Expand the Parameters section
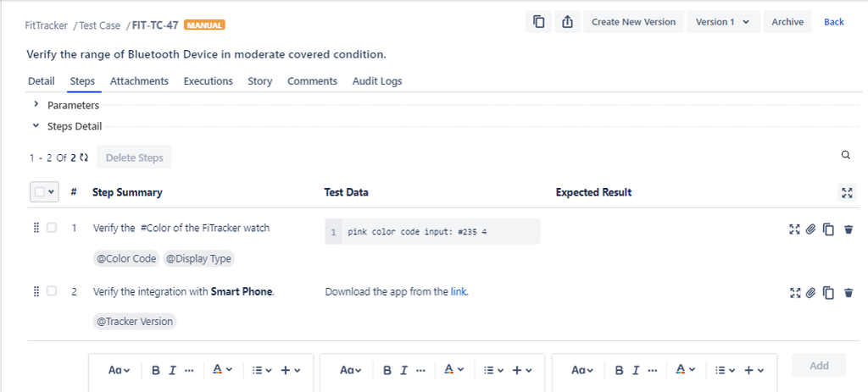 coord(36,104)
